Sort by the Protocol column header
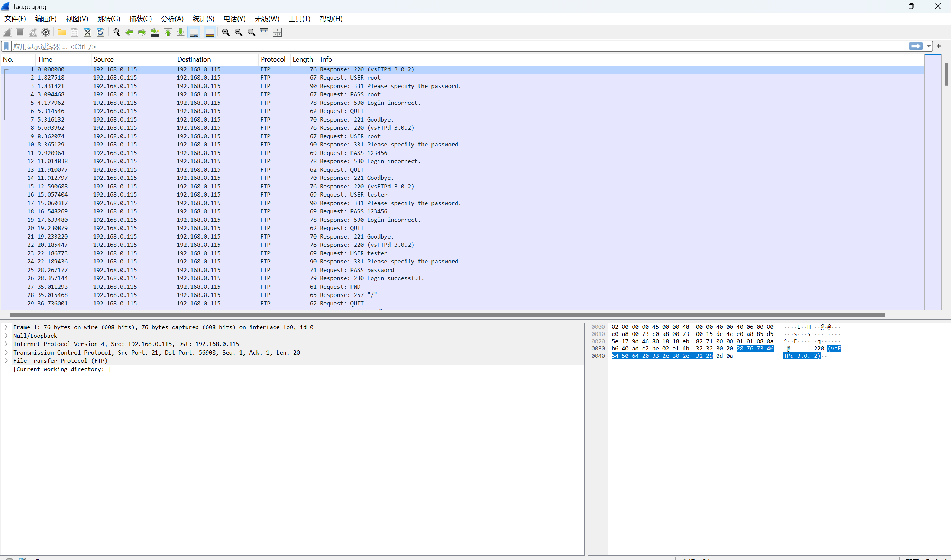 click(x=274, y=59)
